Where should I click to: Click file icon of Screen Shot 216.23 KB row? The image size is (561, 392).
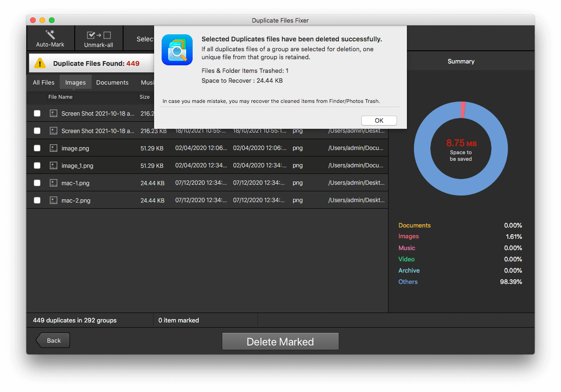click(53, 131)
